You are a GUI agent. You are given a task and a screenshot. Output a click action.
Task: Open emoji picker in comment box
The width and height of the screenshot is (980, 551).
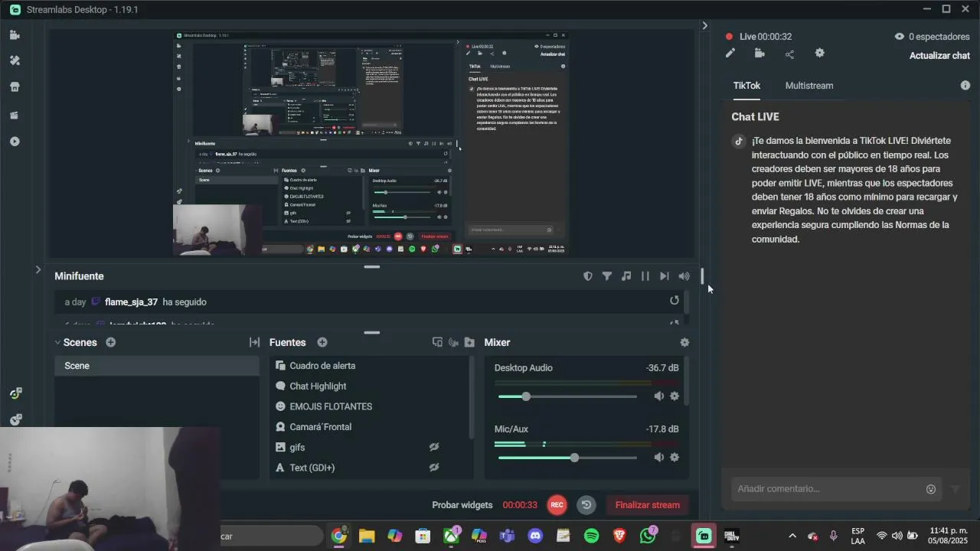tap(931, 489)
